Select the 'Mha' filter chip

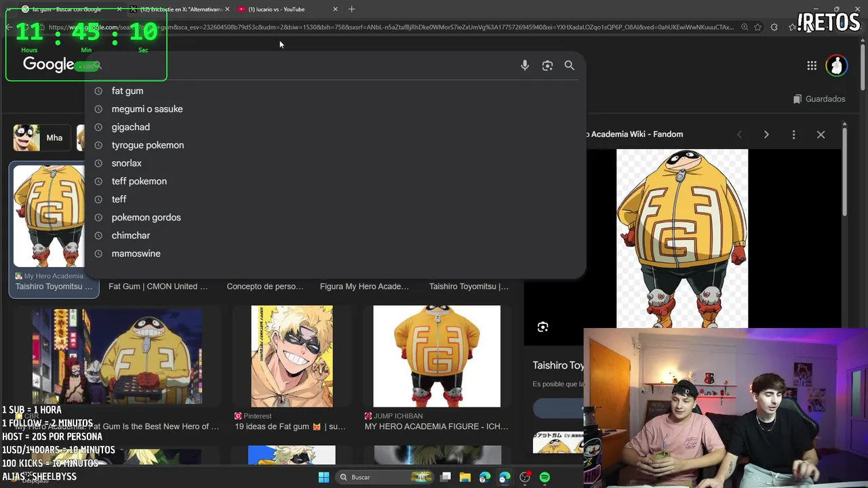[41, 138]
